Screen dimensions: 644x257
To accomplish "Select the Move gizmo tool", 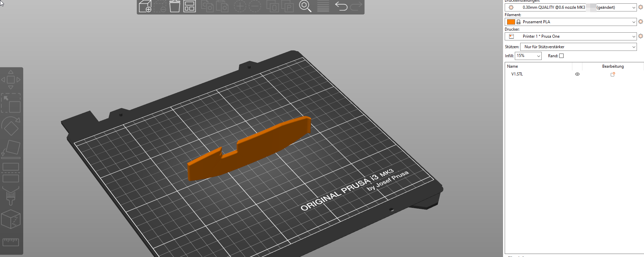I will (11, 80).
